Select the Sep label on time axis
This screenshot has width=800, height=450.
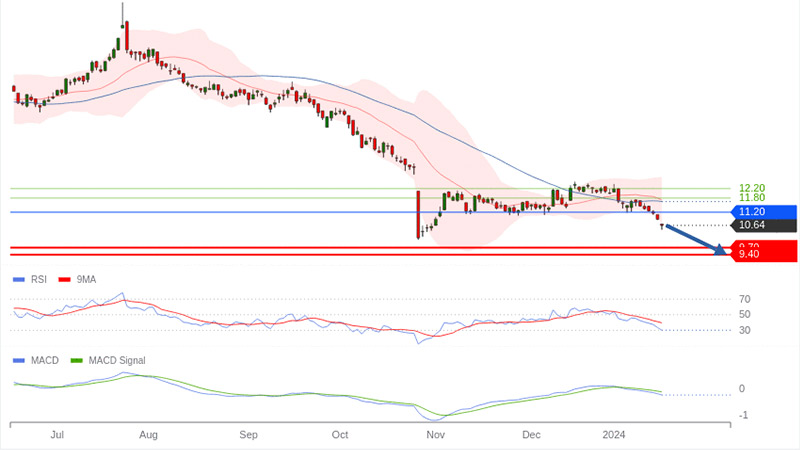249,435
